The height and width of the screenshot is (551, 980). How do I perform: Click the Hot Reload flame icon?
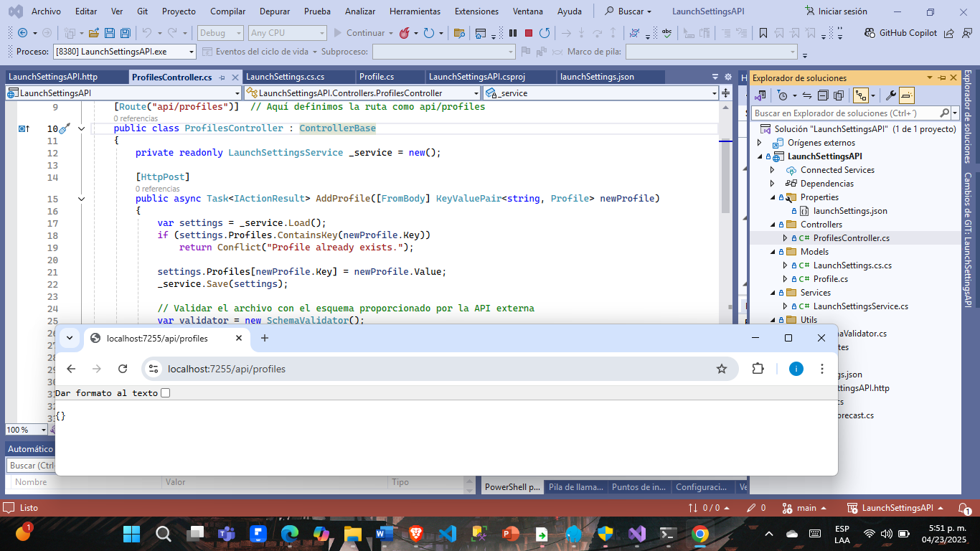tap(404, 33)
